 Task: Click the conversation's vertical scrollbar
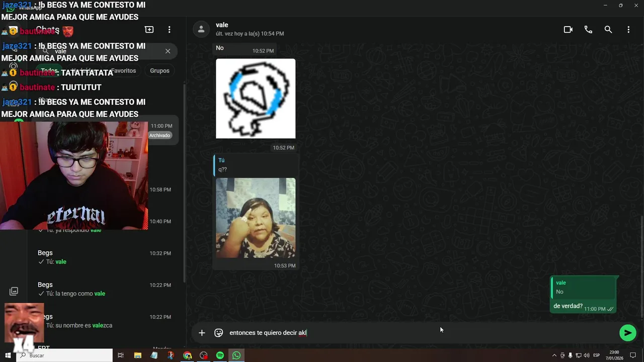coord(641,266)
